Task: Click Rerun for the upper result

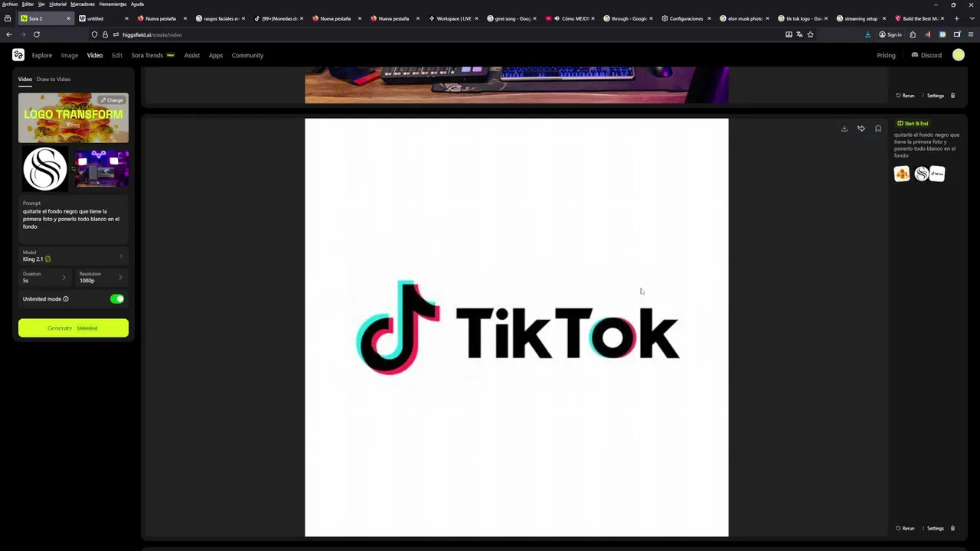Action: [905, 96]
